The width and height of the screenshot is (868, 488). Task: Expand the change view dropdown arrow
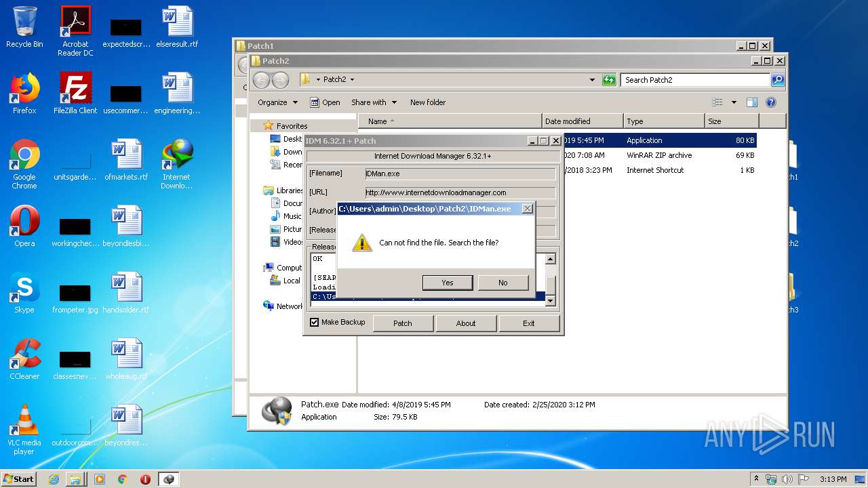pos(734,102)
